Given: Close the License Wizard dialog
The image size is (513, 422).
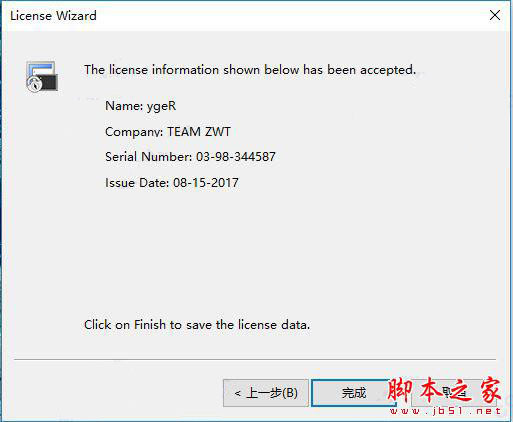Looking at the screenshot, I should pos(495,15).
